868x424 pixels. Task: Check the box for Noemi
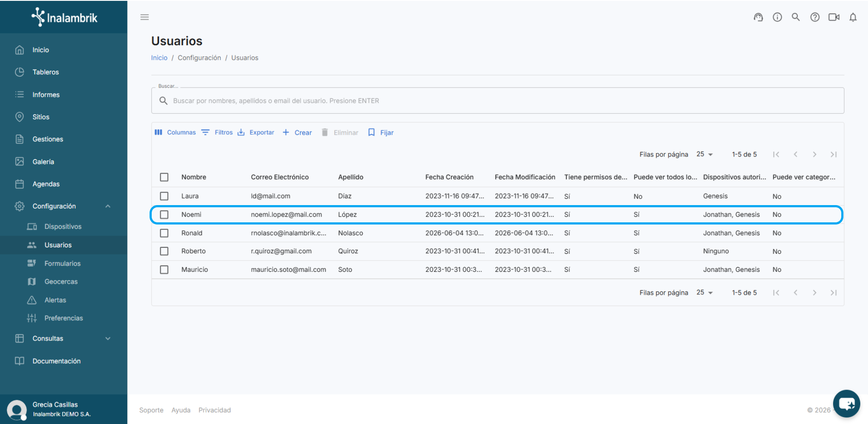[x=164, y=215]
